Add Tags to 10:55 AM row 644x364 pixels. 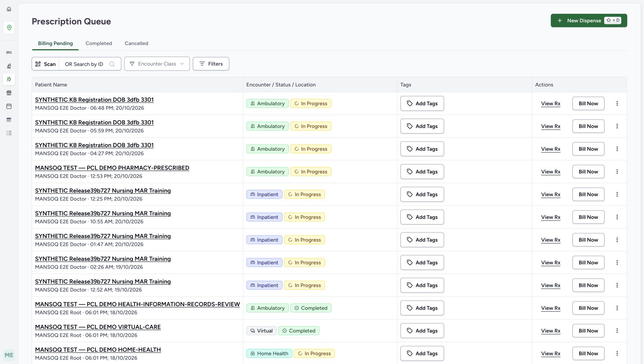point(422,217)
